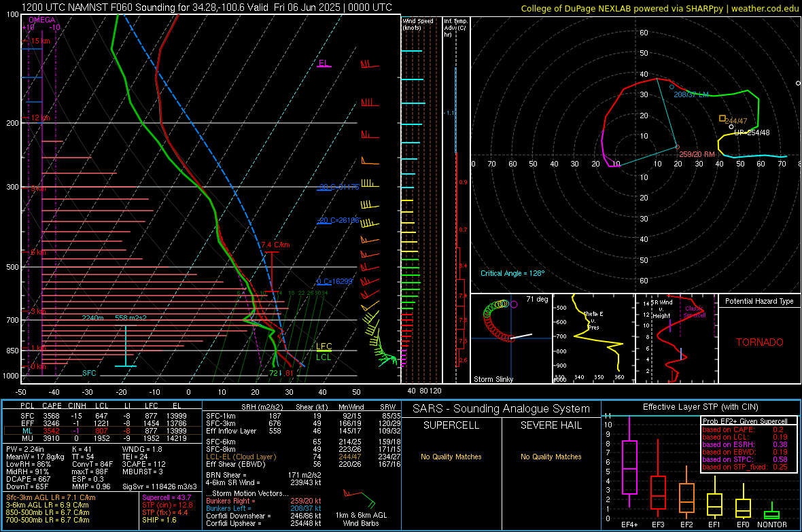Viewport: 802px width, 532px height.
Task: Click the DCAPE = 667 value
Action: pyautogui.click(x=28, y=479)
